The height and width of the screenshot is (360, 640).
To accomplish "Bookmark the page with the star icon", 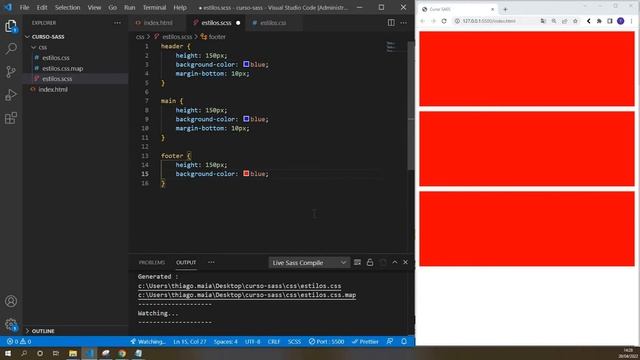I will pyautogui.click(x=575, y=21).
